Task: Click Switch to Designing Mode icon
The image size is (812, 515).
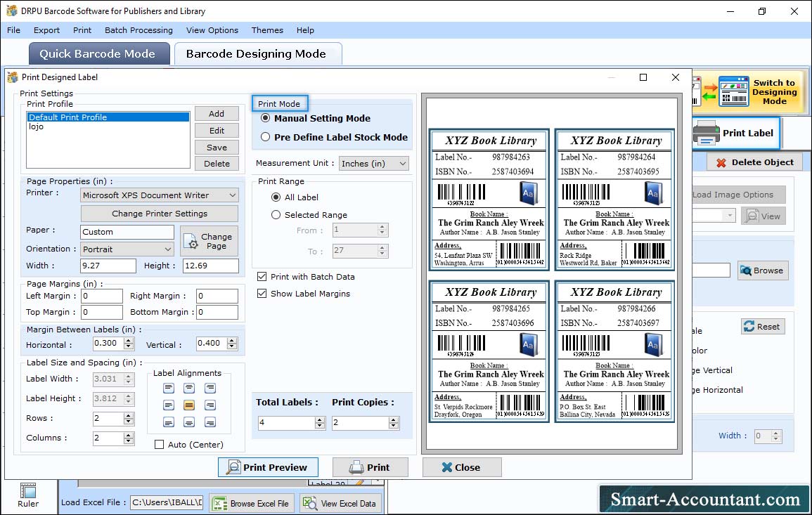Action: (733, 91)
